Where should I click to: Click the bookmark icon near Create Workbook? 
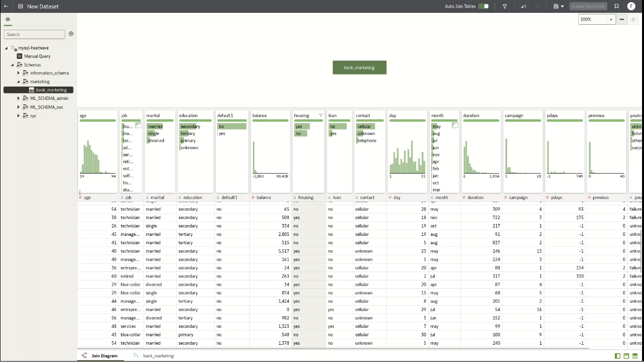(x=616, y=6)
